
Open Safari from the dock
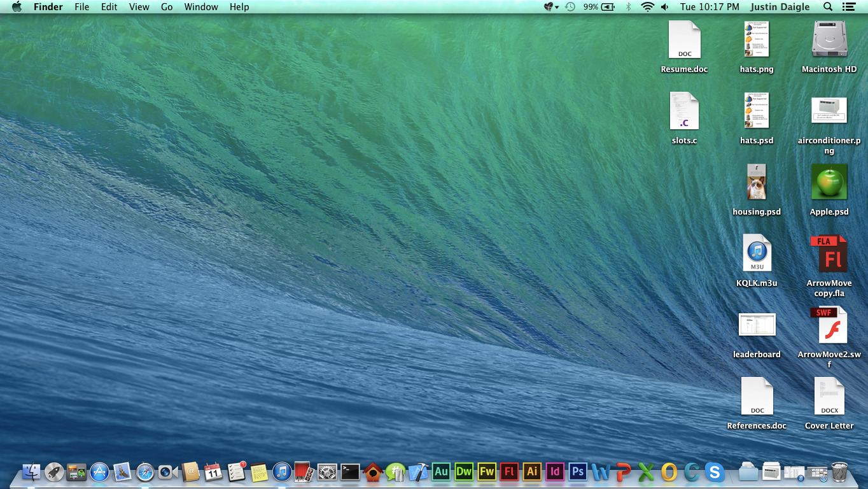(145, 472)
